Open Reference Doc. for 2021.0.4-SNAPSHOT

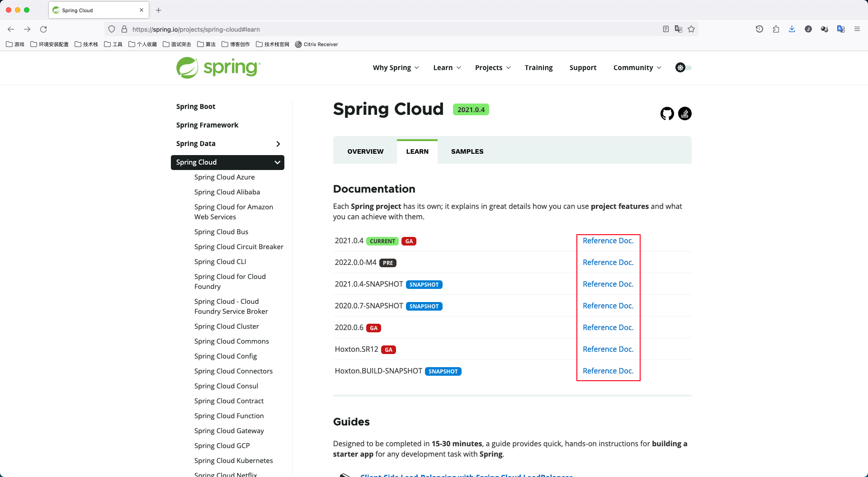coord(608,284)
